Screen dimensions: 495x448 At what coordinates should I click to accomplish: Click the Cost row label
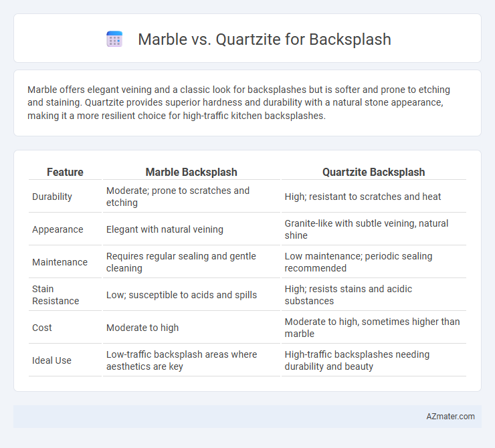pyautogui.click(x=42, y=328)
